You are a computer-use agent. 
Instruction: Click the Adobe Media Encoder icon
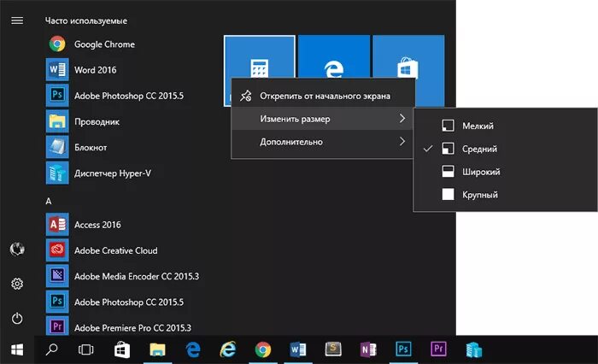click(x=57, y=276)
